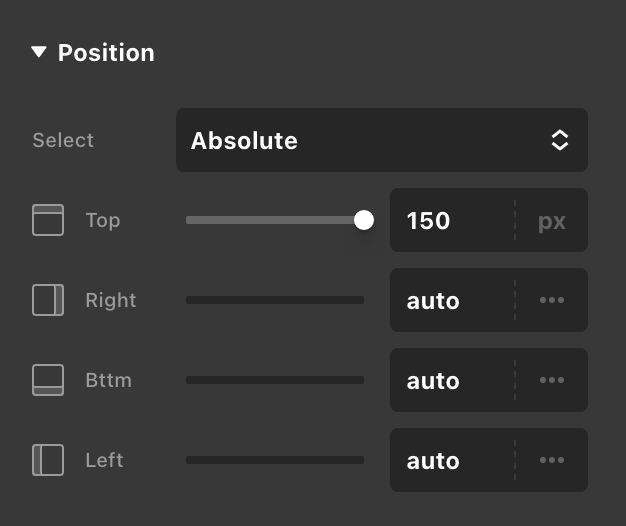Collapse the Position section

[x=39, y=52]
